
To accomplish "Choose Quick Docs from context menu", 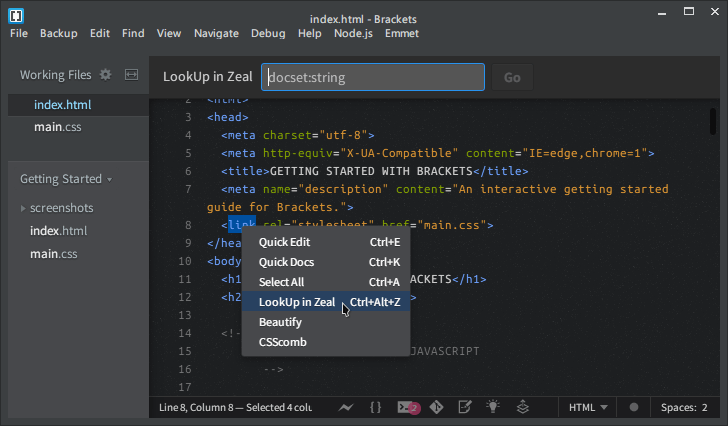I will (x=326, y=262).
